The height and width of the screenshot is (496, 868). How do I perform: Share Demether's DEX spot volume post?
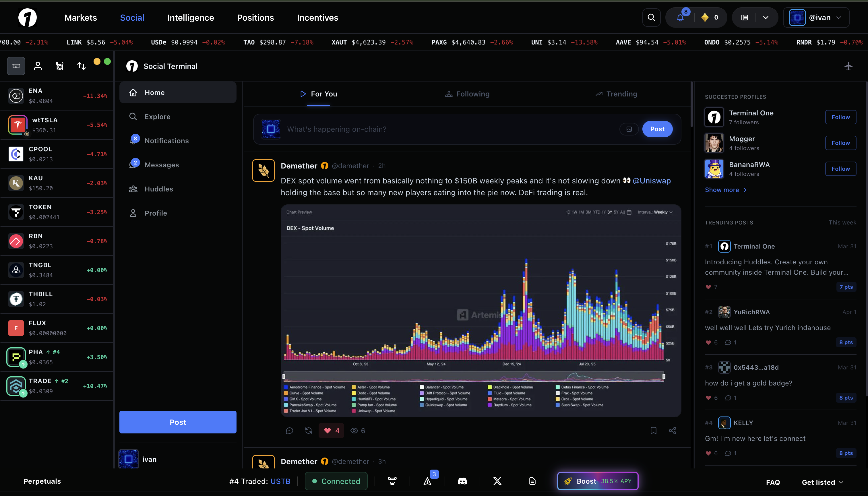[673, 431]
